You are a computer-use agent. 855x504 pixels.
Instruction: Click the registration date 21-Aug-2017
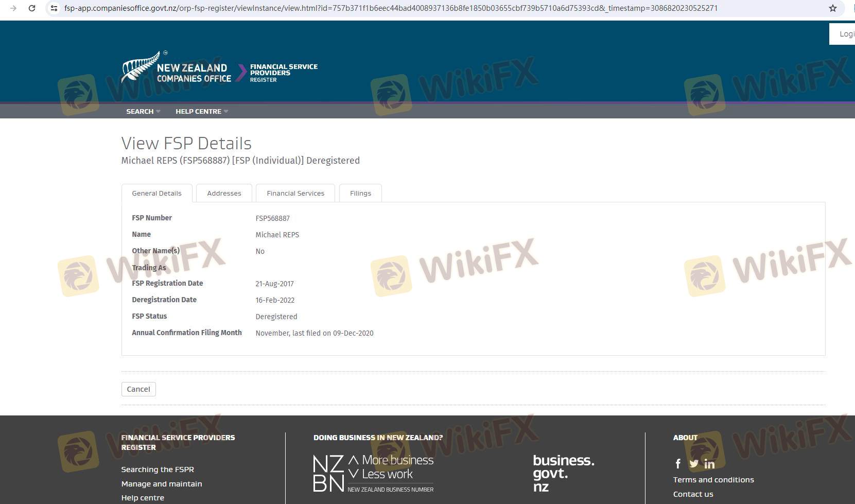275,284
